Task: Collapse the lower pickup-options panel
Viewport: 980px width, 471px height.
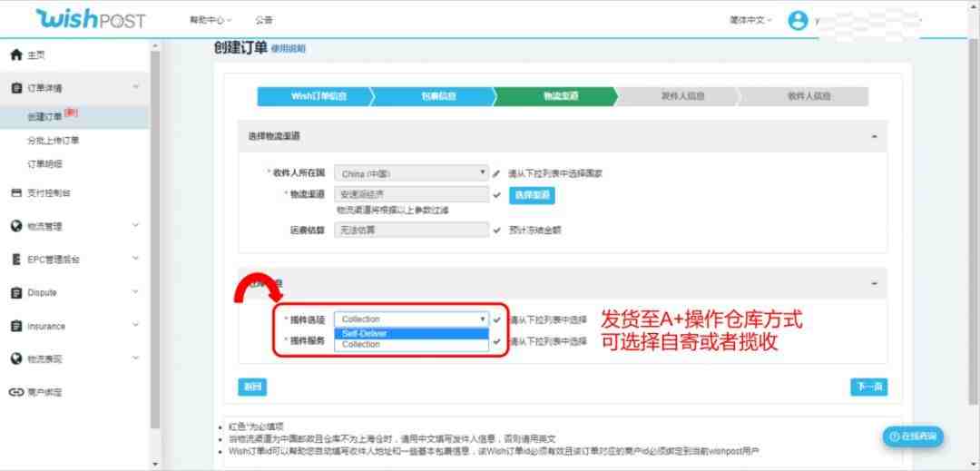Action: point(875,284)
